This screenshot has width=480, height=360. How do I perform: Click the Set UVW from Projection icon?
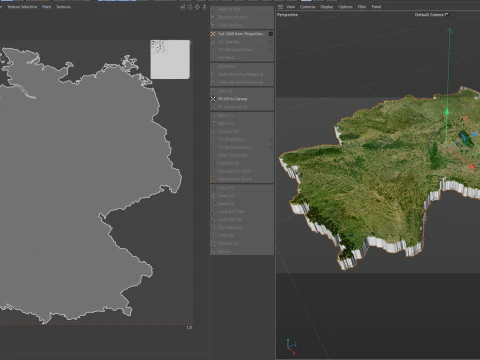(x=213, y=34)
